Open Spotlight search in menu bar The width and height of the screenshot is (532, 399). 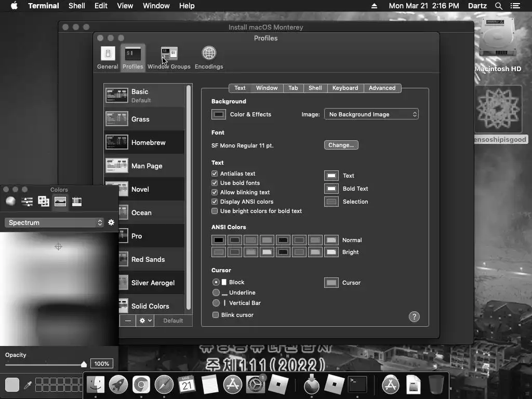pos(498,6)
